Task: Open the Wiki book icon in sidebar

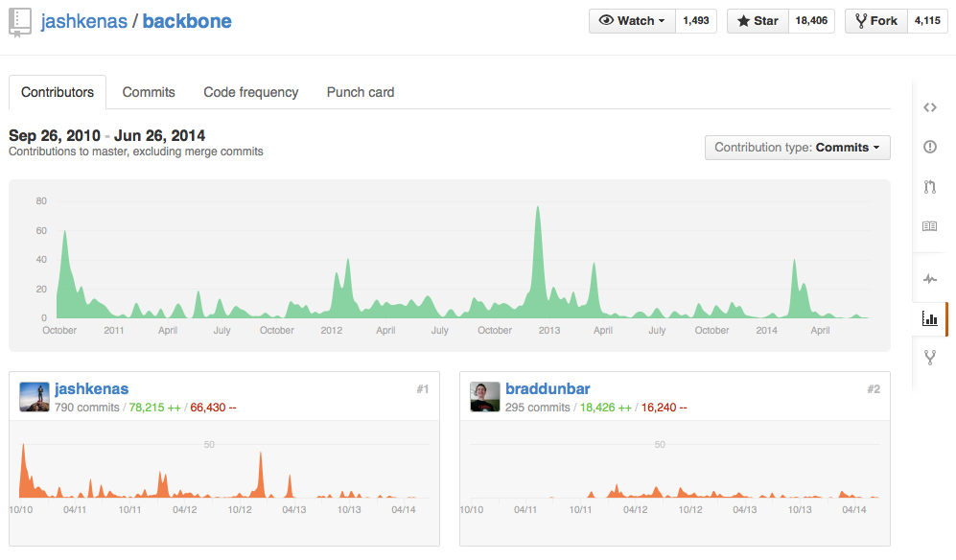Action: pos(929,226)
